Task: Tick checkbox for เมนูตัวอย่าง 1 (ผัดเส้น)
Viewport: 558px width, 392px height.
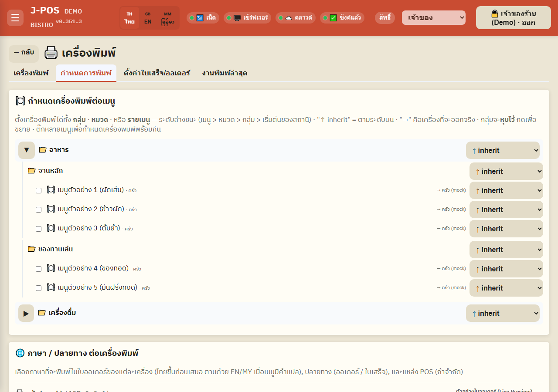Action: [x=38, y=190]
